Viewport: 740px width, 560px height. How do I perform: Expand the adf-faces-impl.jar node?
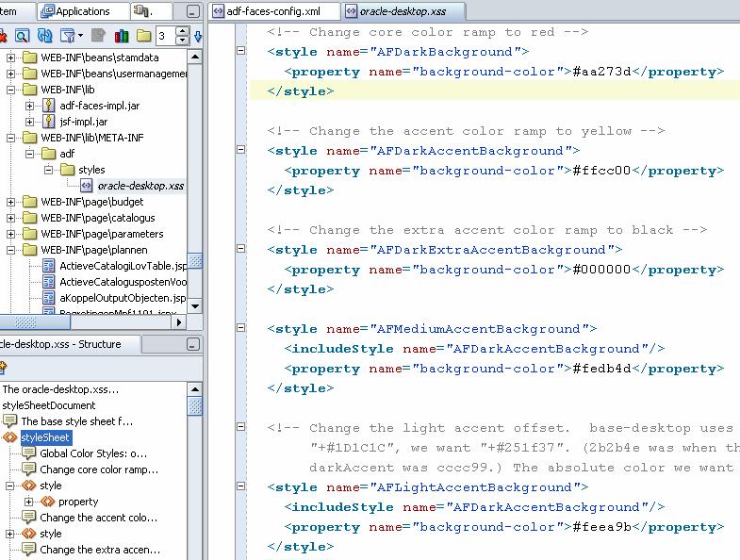click(x=29, y=106)
